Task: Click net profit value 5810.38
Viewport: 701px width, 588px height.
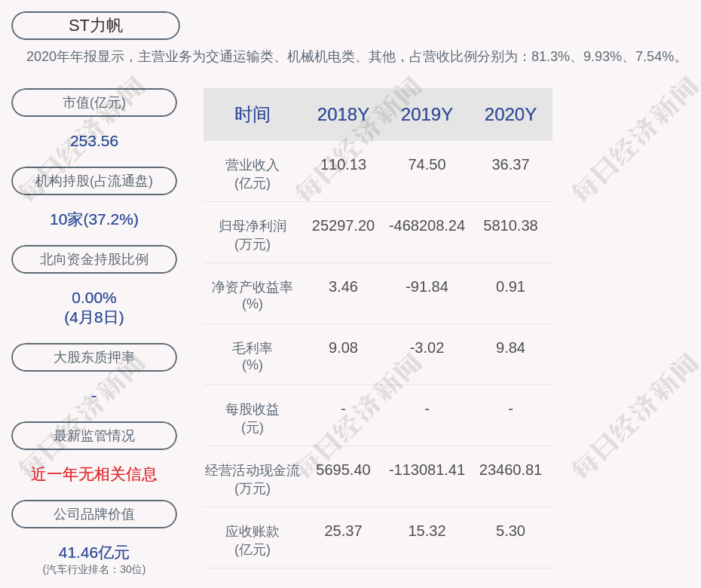Action: click(510, 226)
